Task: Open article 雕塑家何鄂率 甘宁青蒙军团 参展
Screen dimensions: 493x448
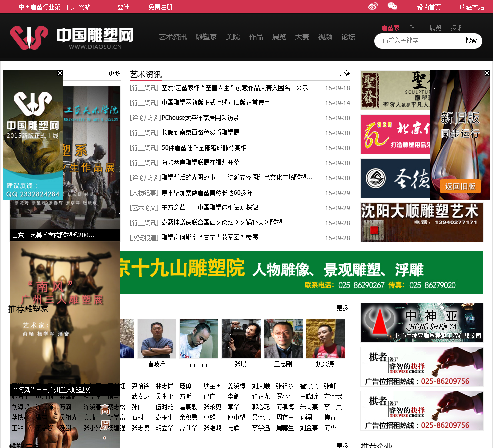Action: tap(209, 237)
